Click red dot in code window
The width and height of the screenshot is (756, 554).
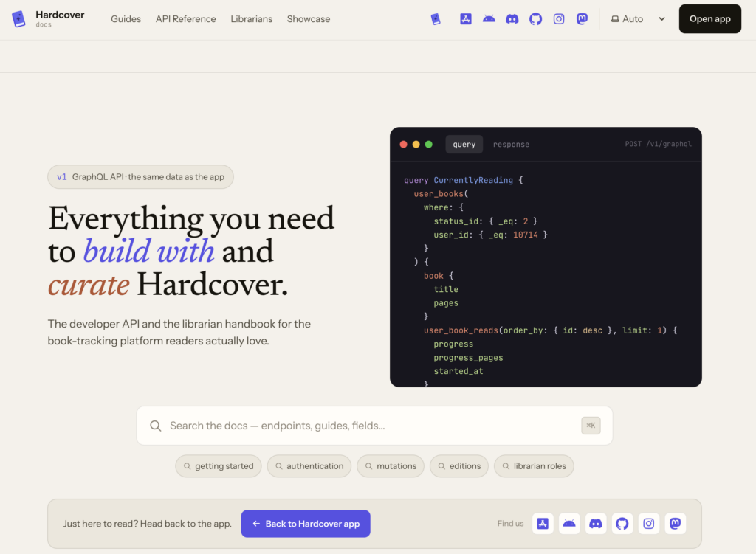pyautogui.click(x=404, y=144)
